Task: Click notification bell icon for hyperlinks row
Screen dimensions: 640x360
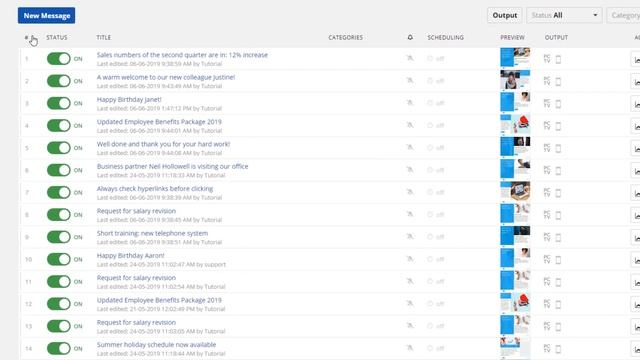Action: point(410,191)
